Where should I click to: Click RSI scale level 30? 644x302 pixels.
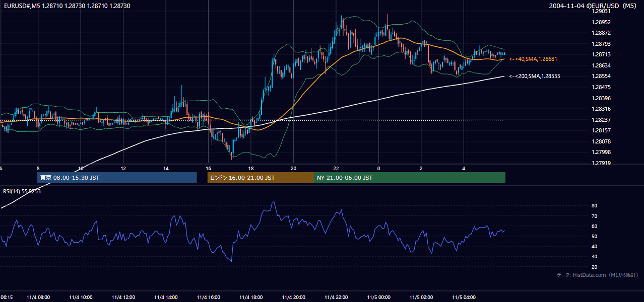[x=595, y=257]
